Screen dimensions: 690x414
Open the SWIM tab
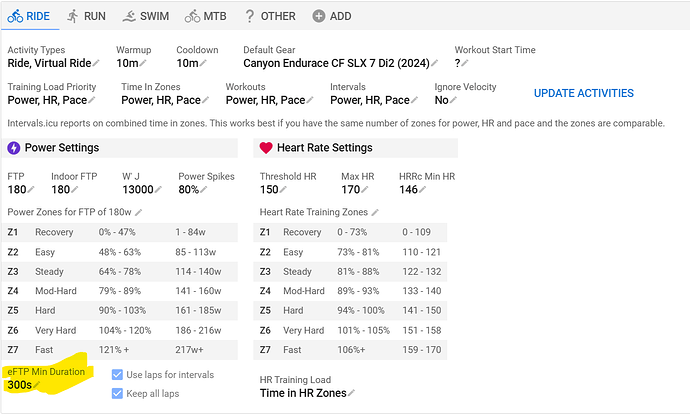[x=146, y=16]
